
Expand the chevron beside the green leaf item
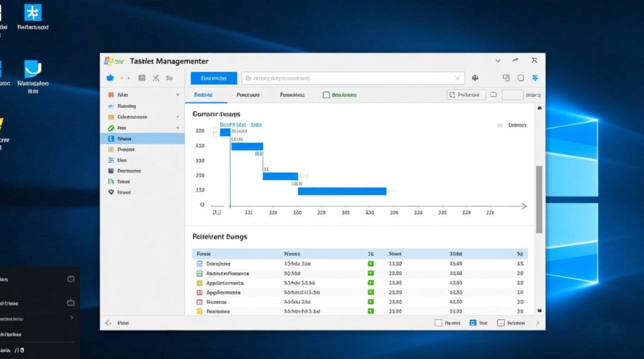[178, 128]
